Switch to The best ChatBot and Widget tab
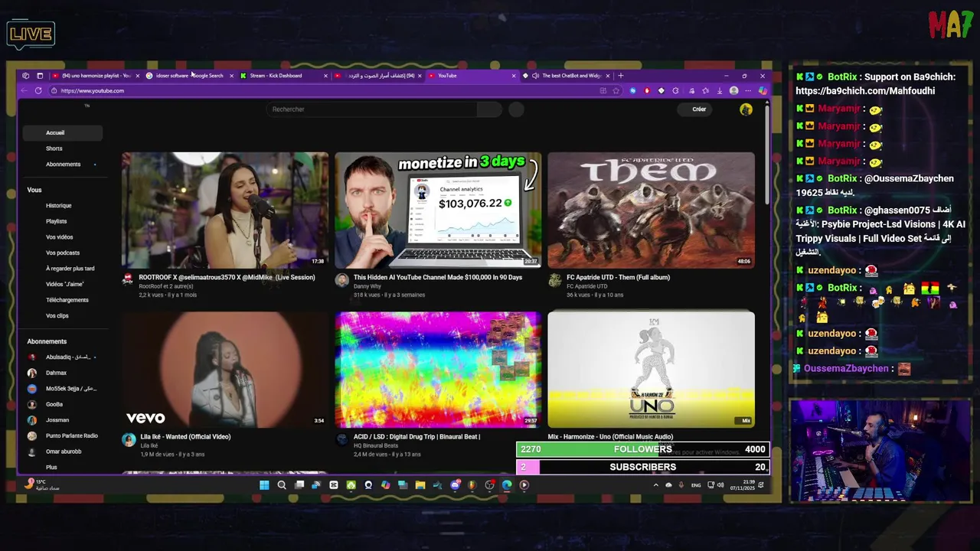 (x=565, y=76)
